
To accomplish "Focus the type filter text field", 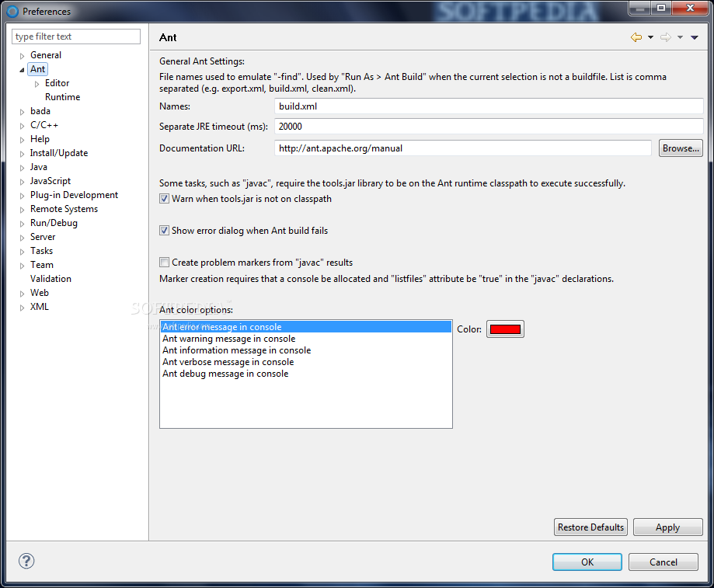I will (x=76, y=37).
